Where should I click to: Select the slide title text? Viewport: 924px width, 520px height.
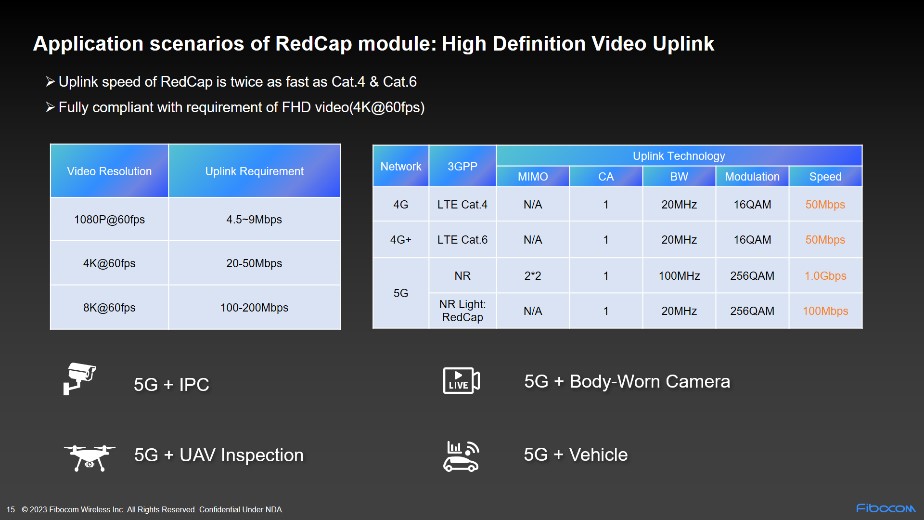click(373, 44)
